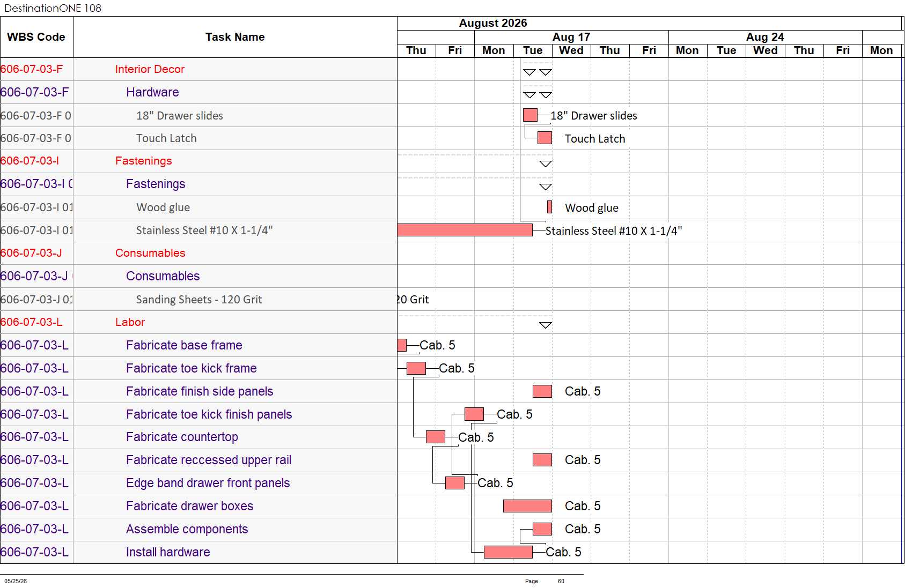Click the Touch Latch Gantt bar
This screenshot has width=905, height=588.
545,138
